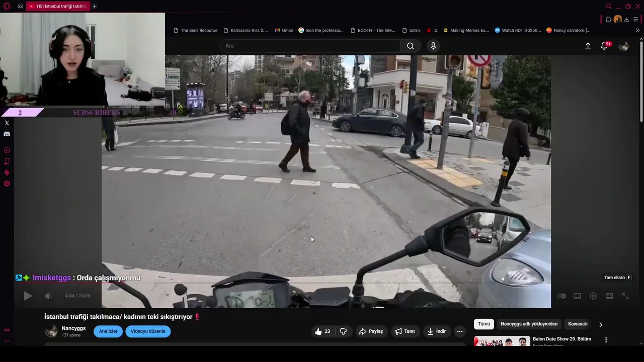644x362 pixels.
Task: Open the video player settings gear
Action: tap(593, 296)
